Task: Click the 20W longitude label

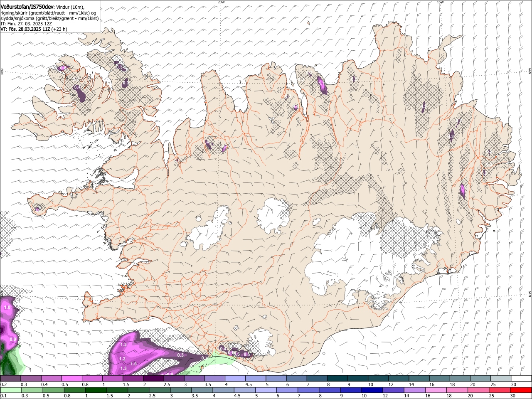Action: tap(221, 2)
